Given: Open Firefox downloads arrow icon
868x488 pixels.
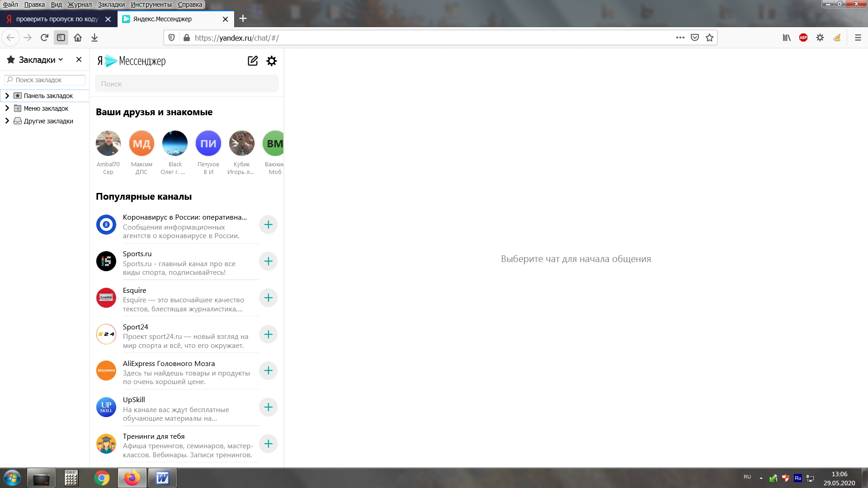Looking at the screenshot, I should coord(94,38).
